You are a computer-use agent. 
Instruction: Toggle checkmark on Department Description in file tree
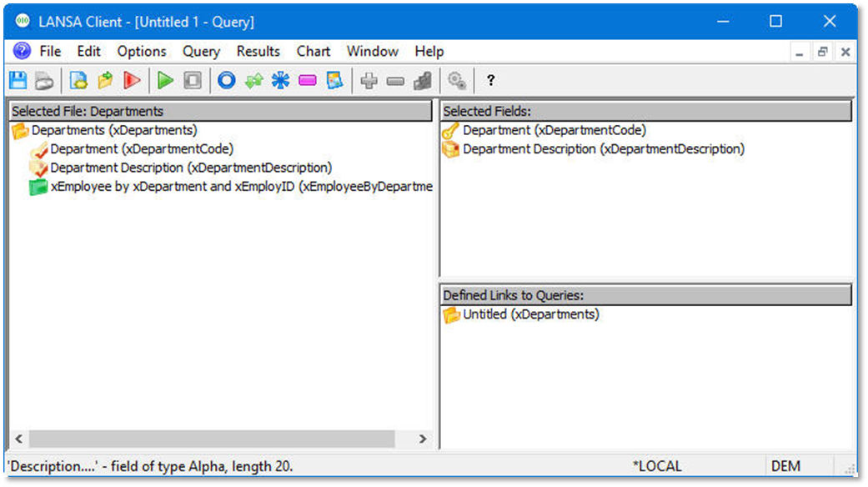click(x=38, y=168)
